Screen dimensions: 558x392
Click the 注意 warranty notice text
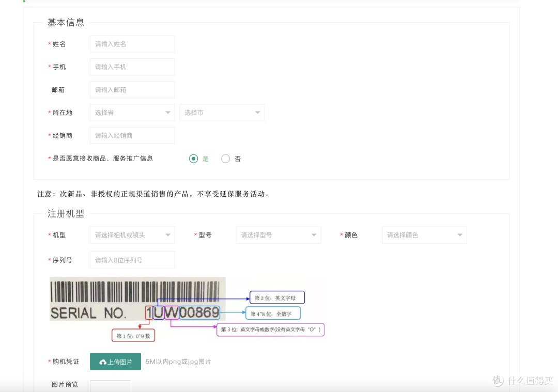click(x=154, y=194)
